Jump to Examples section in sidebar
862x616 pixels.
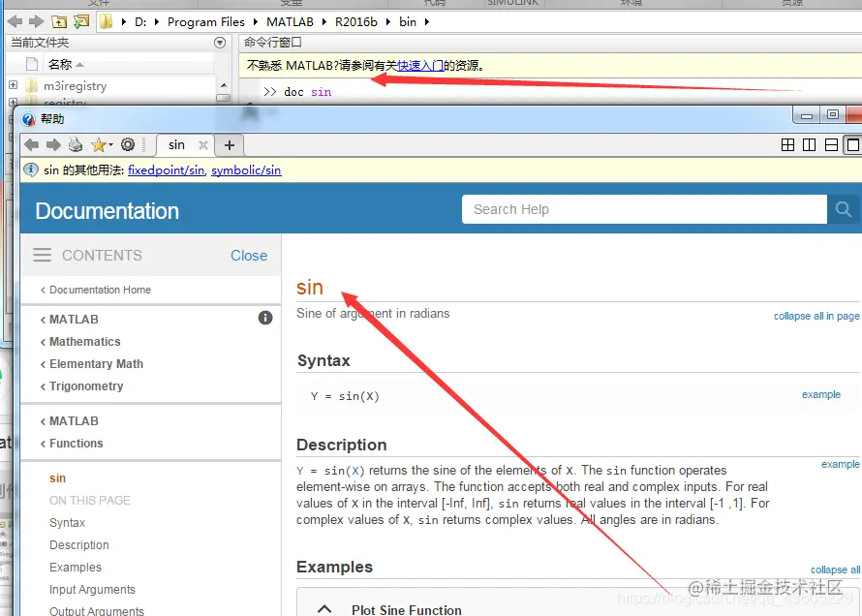pyautogui.click(x=76, y=568)
